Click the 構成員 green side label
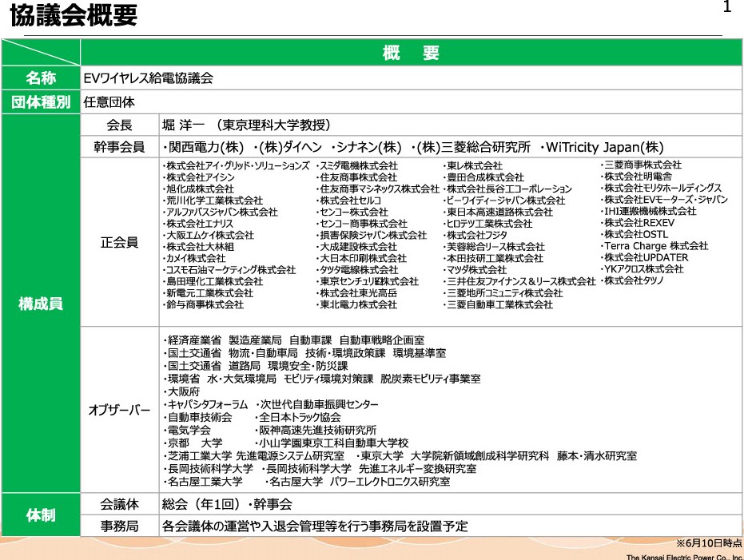This screenshot has width=744, height=560. 40,304
